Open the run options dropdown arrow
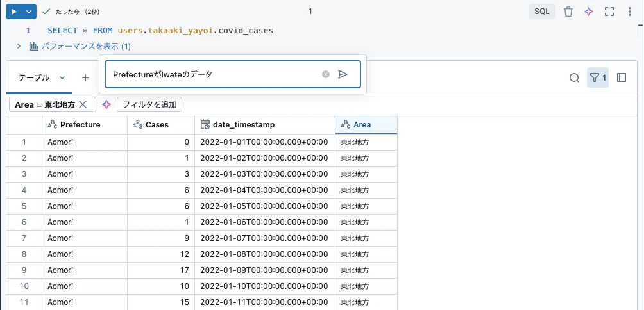 point(29,12)
